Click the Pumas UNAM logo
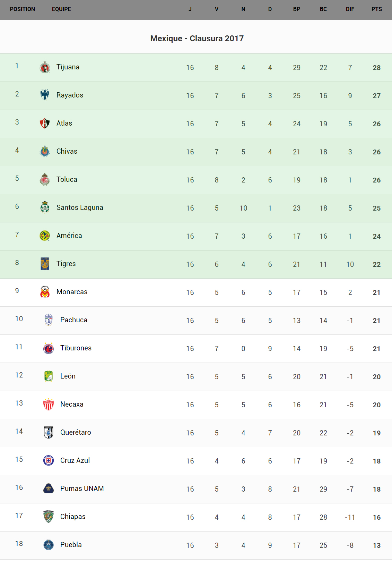392x561 pixels. [x=49, y=488]
